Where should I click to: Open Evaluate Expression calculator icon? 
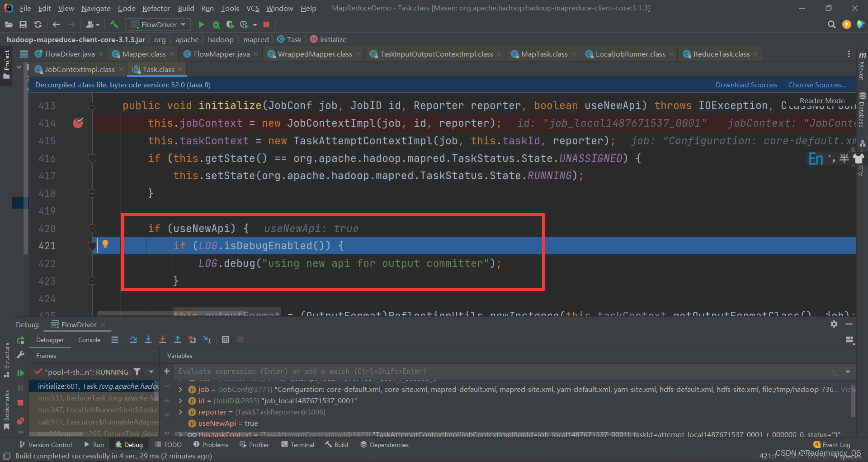(226, 339)
